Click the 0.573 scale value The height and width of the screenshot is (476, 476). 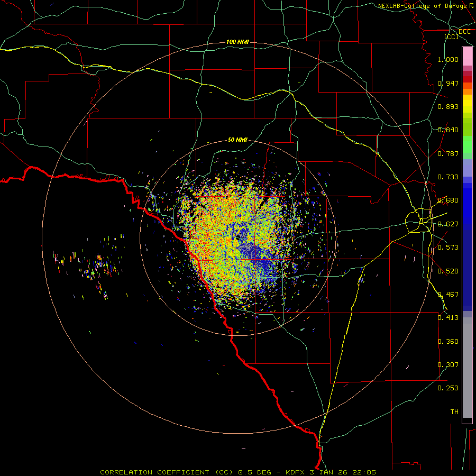pyautogui.click(x=448, y=248)
